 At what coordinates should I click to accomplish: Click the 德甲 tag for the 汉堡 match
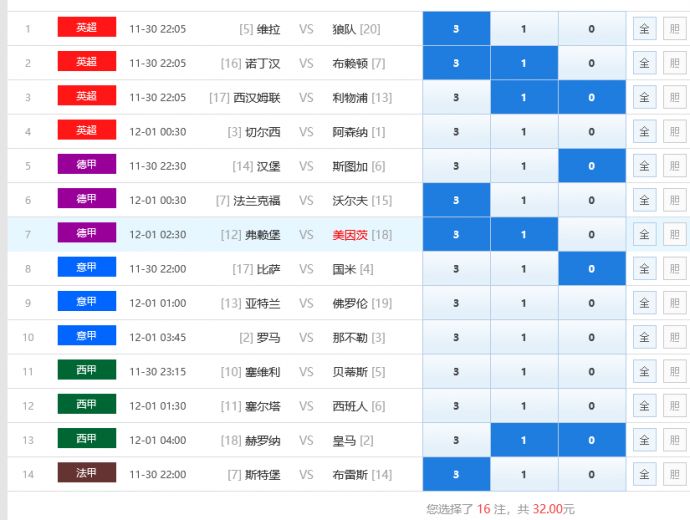(87, 165)
